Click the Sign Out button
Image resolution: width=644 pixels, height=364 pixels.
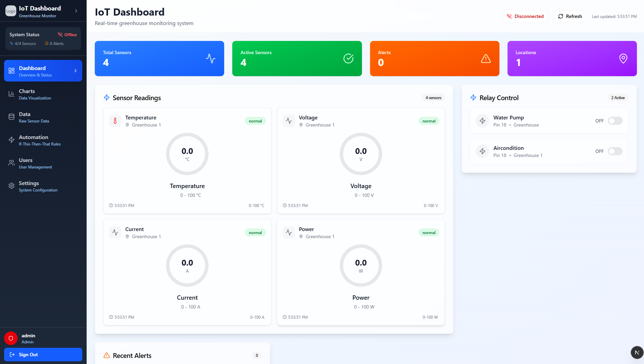(x=43, y=354)
